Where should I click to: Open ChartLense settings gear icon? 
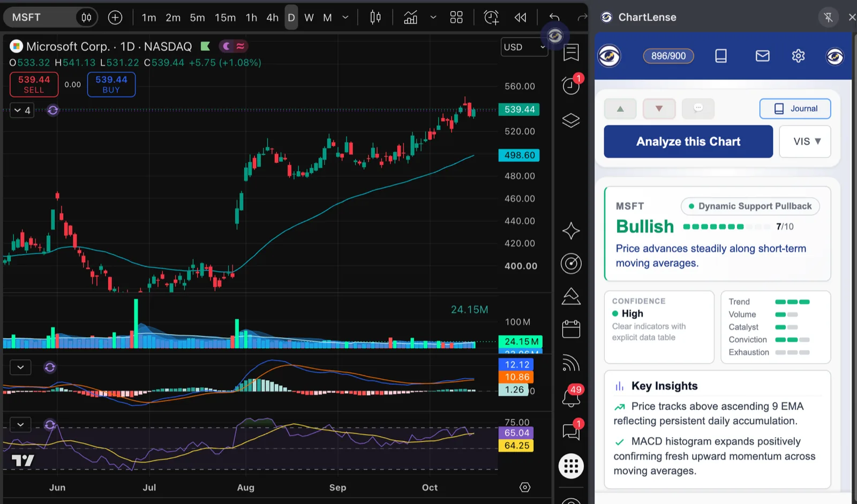pyautogui.click(x=798, y=56)
